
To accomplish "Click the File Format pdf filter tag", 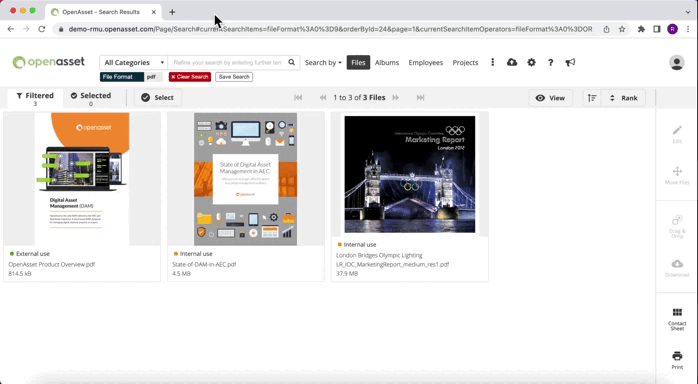I will point(131,77).
